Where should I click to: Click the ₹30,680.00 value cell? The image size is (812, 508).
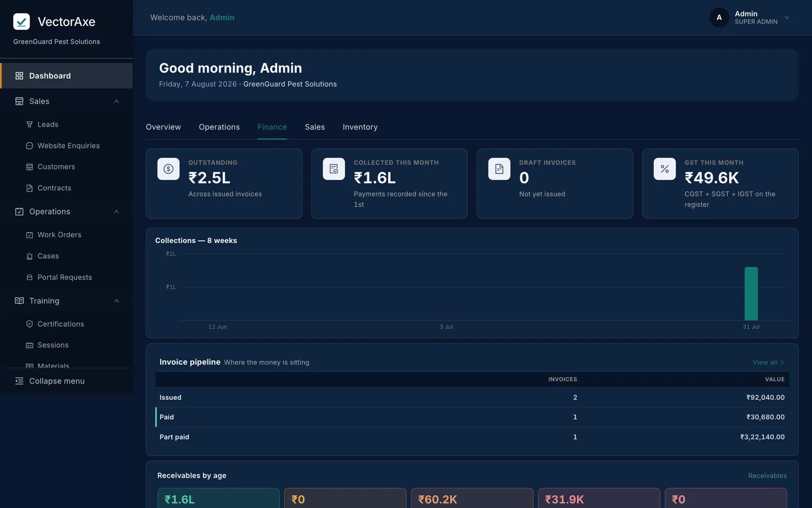click(765, 417)
